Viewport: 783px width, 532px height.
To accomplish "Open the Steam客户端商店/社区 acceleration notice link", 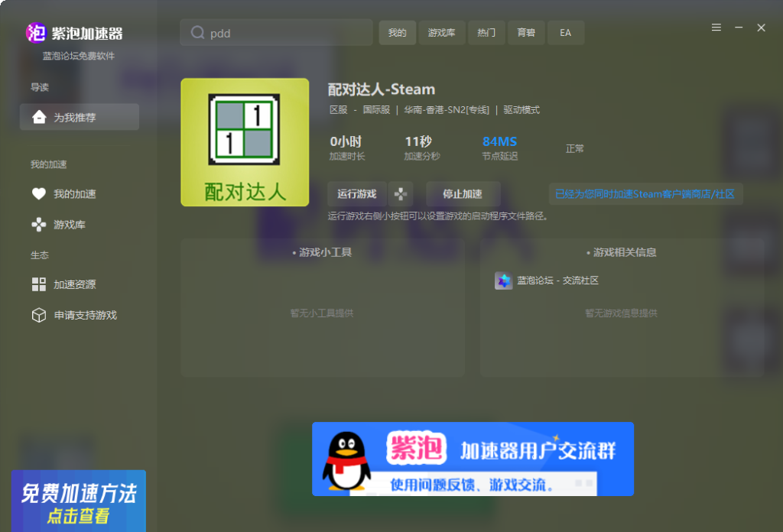I will 645,194.
